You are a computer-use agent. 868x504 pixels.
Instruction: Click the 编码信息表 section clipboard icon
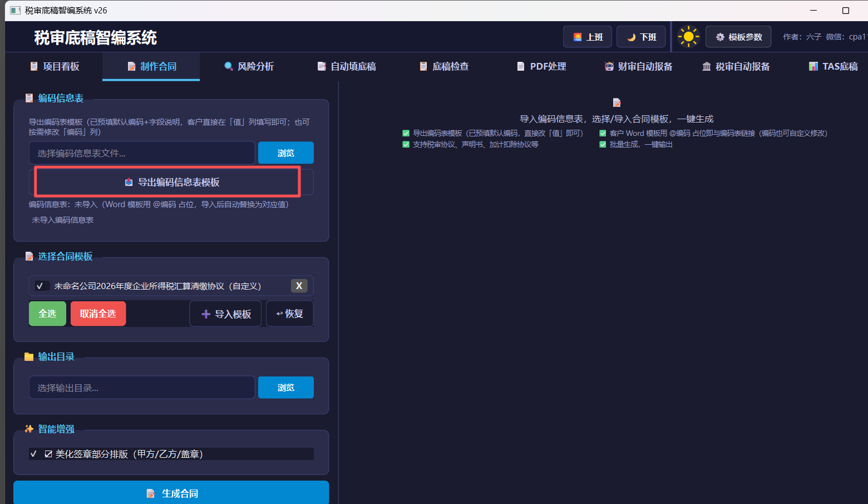29,98
